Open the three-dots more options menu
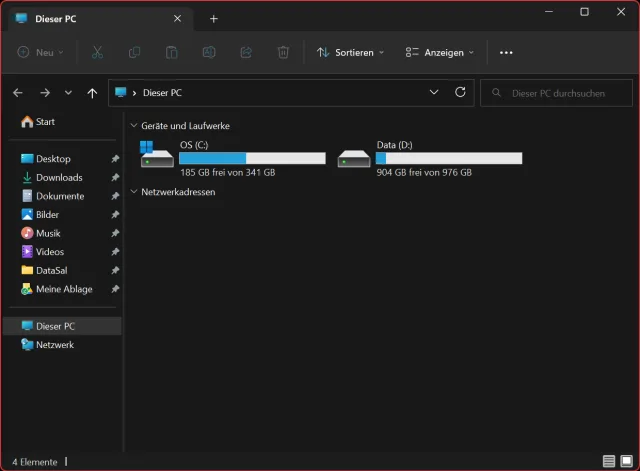The height and width of the screenshot is (471, 640). point(506,52)
